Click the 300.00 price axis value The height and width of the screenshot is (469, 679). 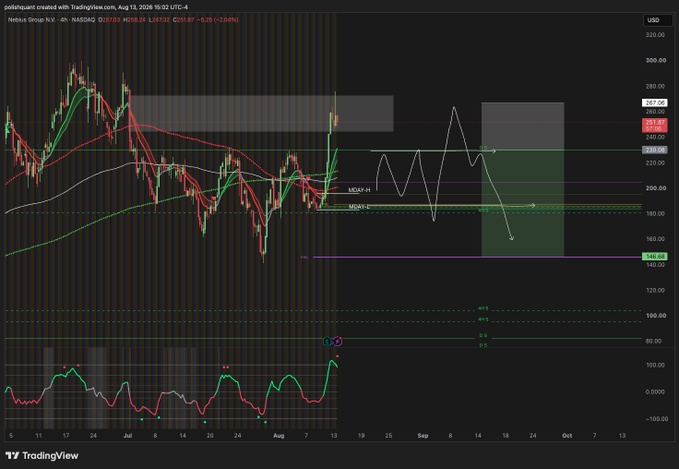tap(655, 60)
